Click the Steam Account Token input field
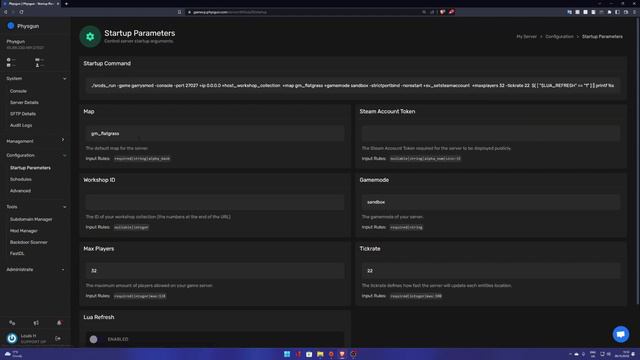Viewport: 640px width, 360px height. [x=491, y=133]
